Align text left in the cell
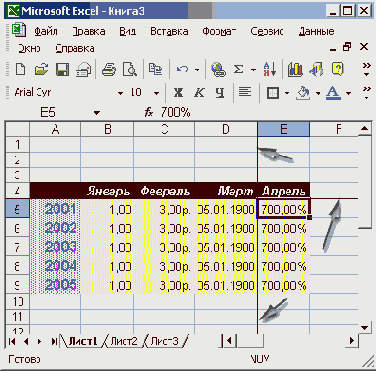Image resolution: width=376 pixels, height=371 pixels. [x=245, y=92]
